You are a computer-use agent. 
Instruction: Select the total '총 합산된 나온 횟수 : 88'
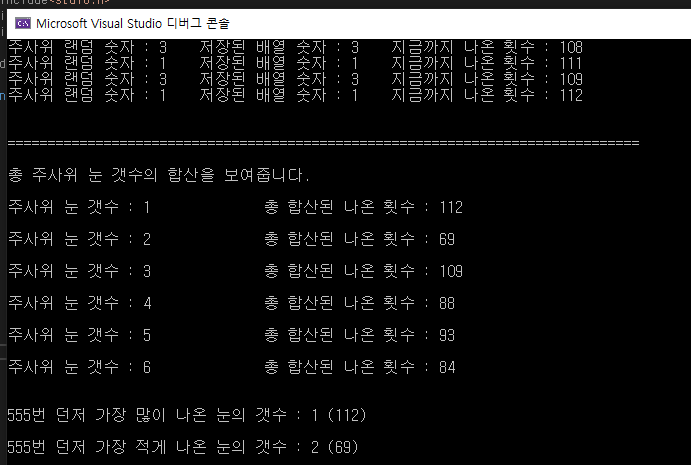click(360, 303)
